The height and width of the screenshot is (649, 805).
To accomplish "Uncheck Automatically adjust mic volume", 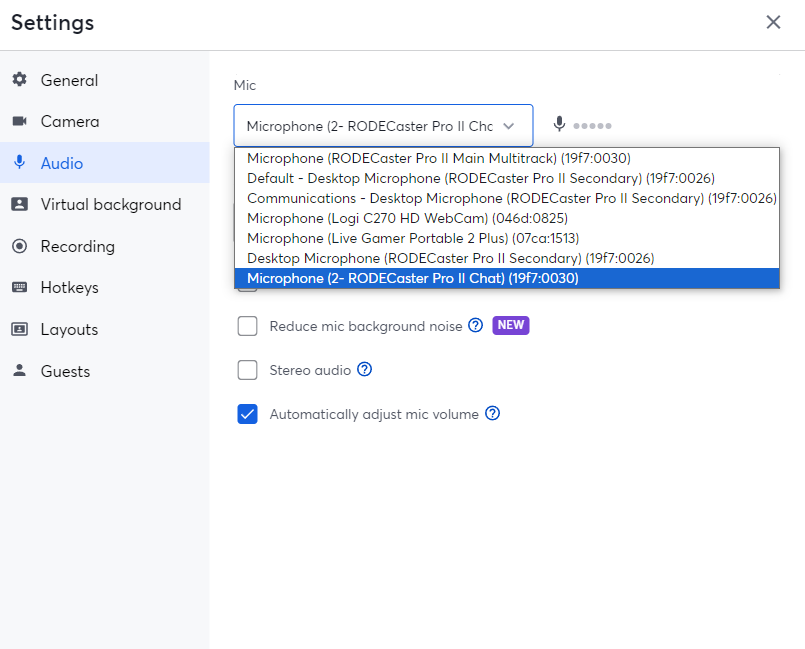I will pyautogui.click(x=247, y=414).
